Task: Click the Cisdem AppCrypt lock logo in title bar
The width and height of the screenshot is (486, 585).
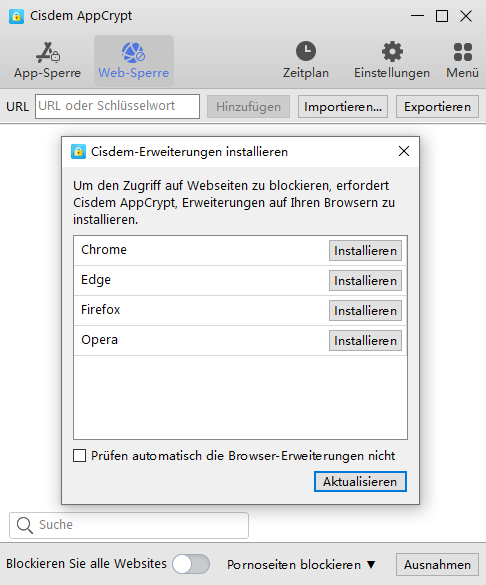Action: (x=16, y=16)
